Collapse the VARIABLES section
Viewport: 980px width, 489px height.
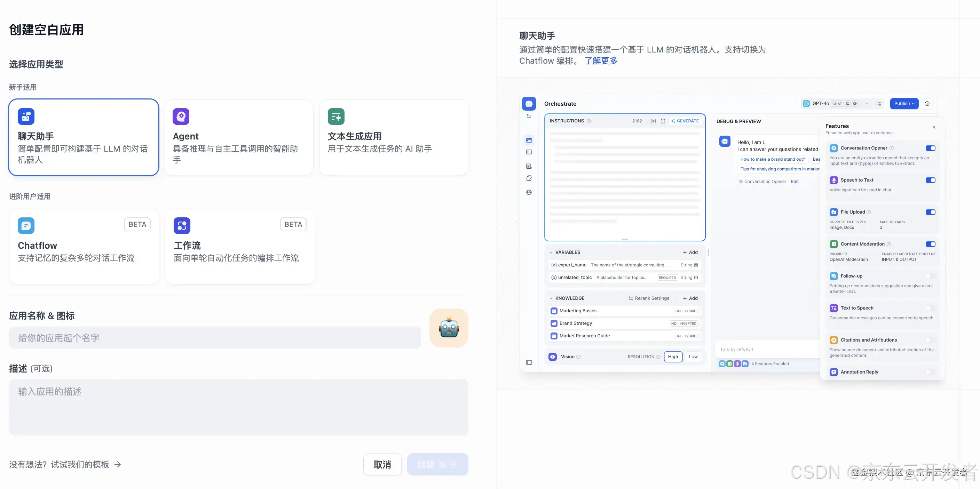551,252
